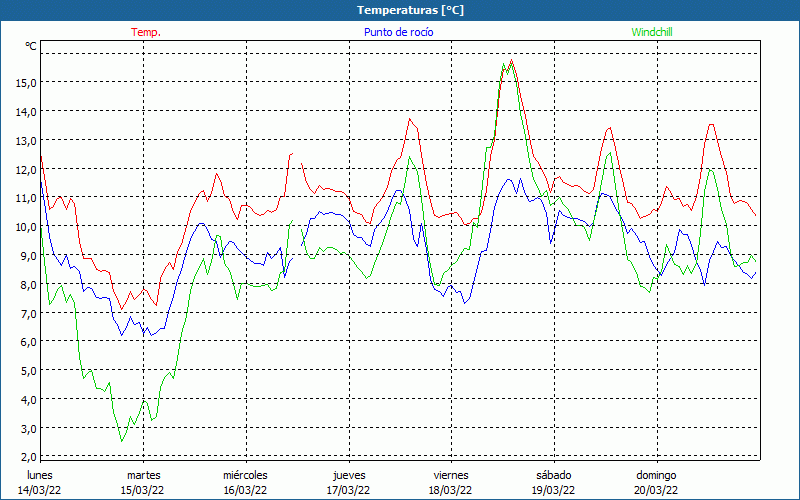Click the 13,0 y-axis value
Image resolution: width=800 pixels, height=500 pixels.
tap(26, 140)
